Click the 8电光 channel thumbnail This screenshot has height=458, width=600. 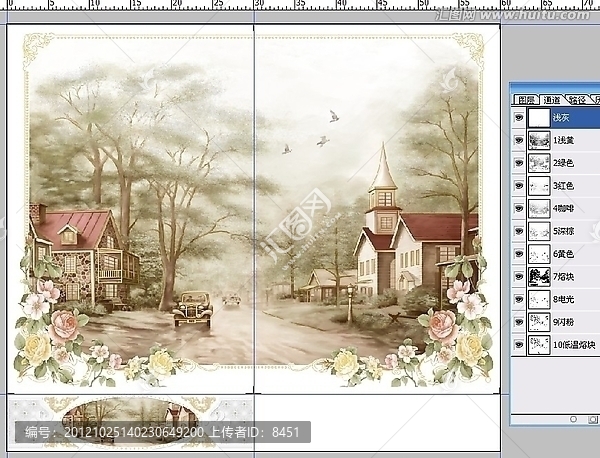539,299
